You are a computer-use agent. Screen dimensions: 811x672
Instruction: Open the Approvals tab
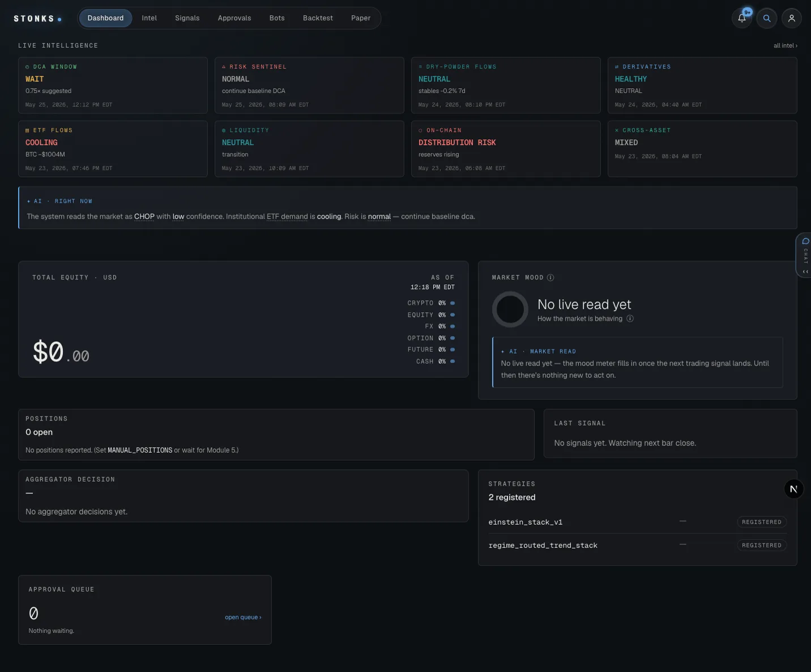234,18
